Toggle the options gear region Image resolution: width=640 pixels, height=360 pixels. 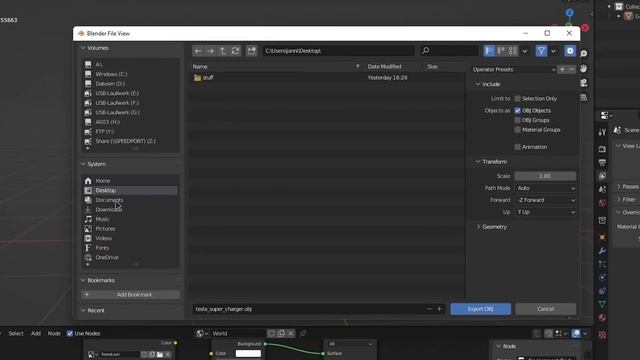pyautogui.click(x=570, y=51)
